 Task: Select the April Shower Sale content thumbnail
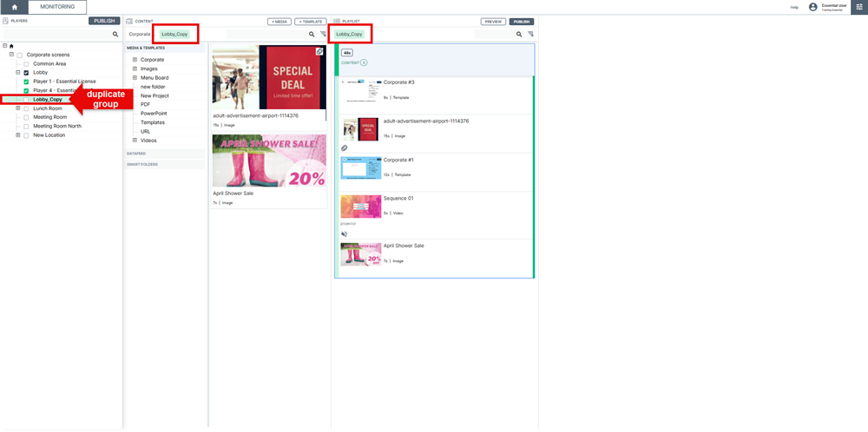tap(269, 160)
